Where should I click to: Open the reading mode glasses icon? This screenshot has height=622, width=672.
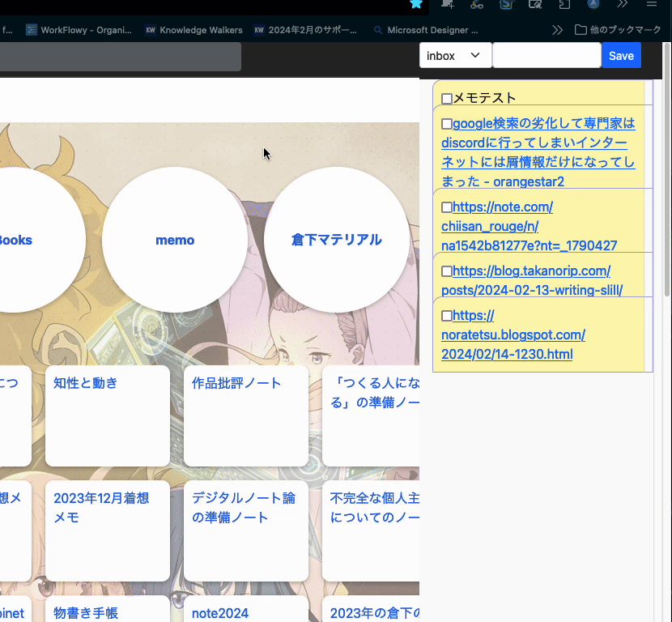478,6
